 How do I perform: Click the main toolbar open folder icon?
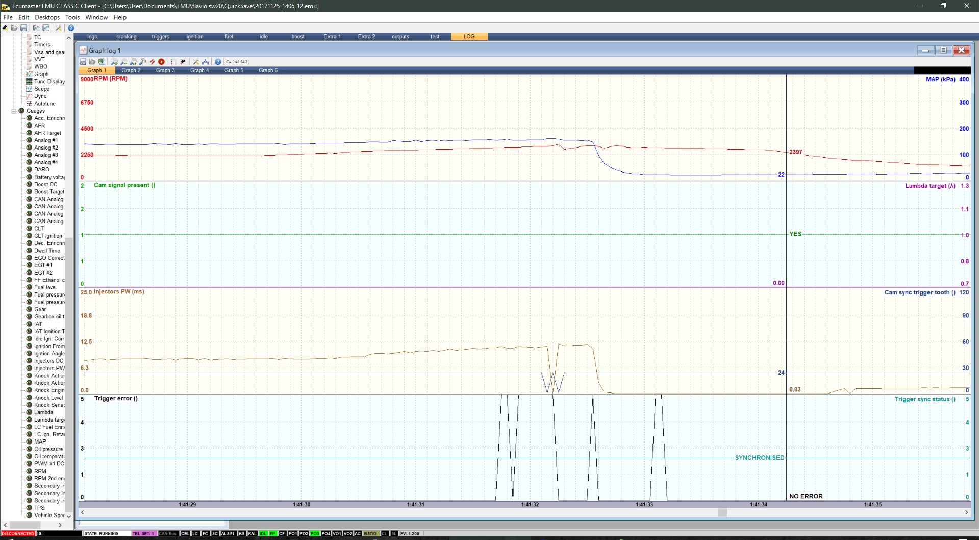point(14,28)
